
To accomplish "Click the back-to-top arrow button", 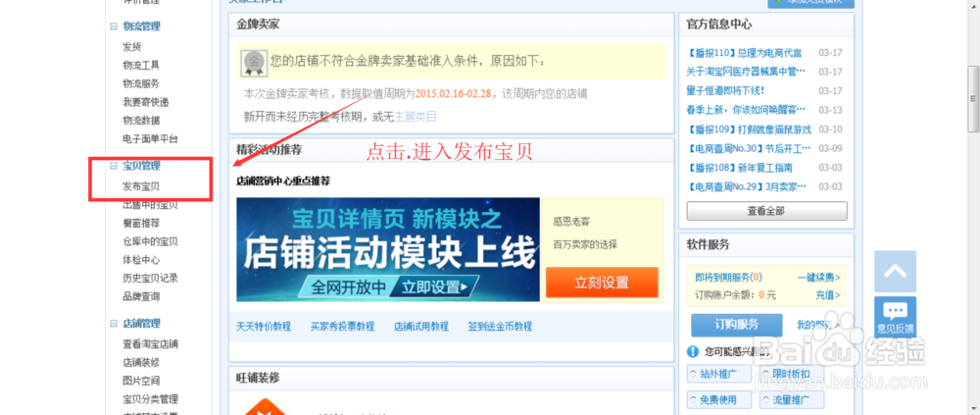I will (895, 272).
